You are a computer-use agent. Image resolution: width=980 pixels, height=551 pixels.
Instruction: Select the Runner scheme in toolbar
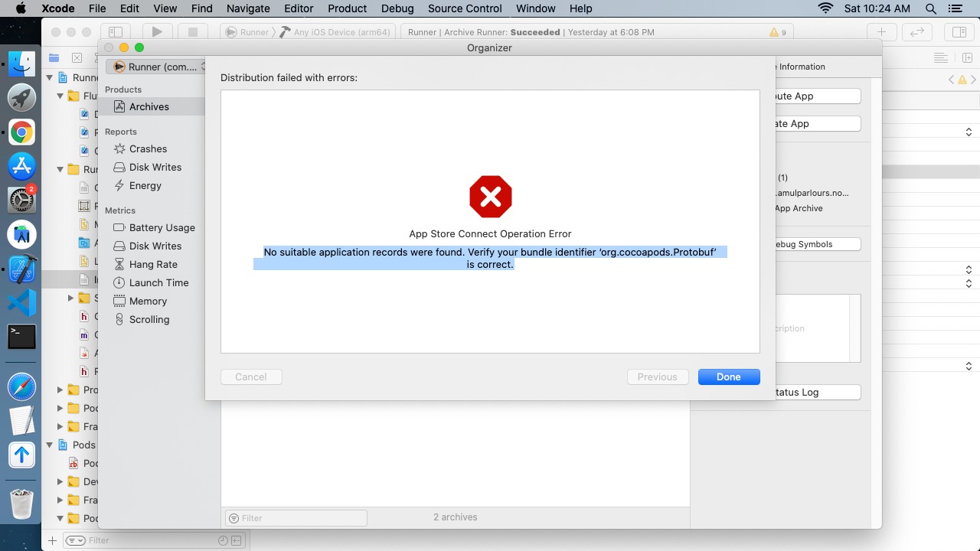[x=247, y=32]
